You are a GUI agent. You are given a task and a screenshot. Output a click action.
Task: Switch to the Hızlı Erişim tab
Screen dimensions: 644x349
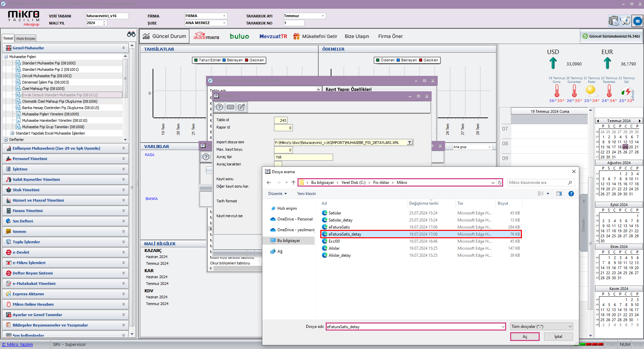click(25, 39)
